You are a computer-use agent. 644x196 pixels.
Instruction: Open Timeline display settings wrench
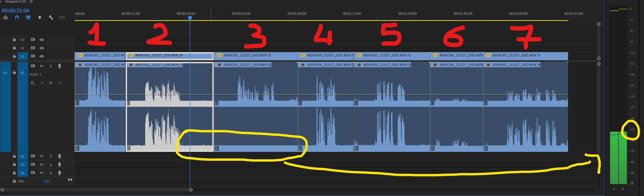point(51,18)
